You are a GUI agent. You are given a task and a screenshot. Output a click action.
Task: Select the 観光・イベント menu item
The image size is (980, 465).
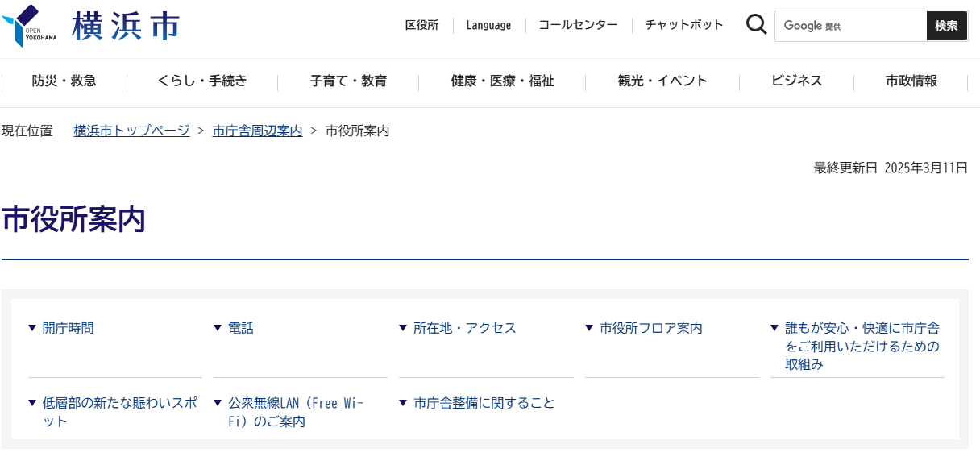pos(662,81)
